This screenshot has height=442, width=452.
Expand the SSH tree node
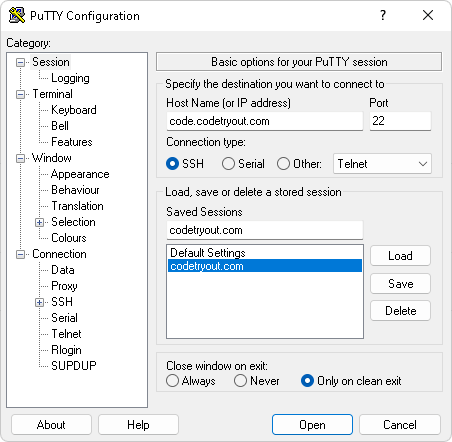[x=39, y=302]
